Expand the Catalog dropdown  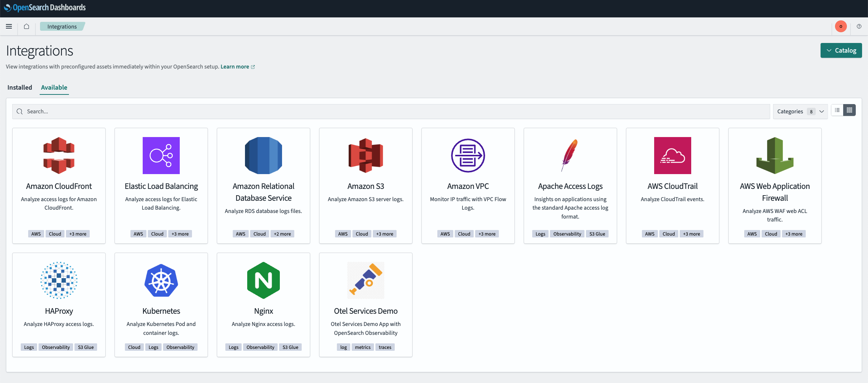point(841,50)
